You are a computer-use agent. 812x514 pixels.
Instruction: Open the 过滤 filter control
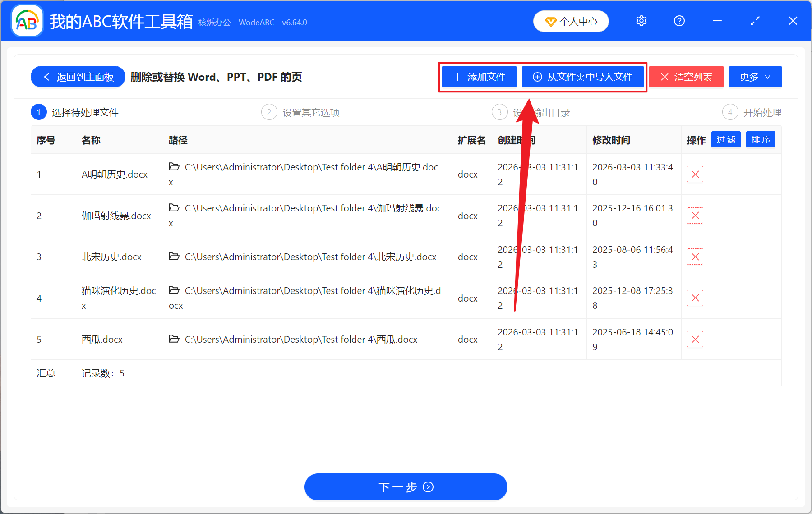726,140
